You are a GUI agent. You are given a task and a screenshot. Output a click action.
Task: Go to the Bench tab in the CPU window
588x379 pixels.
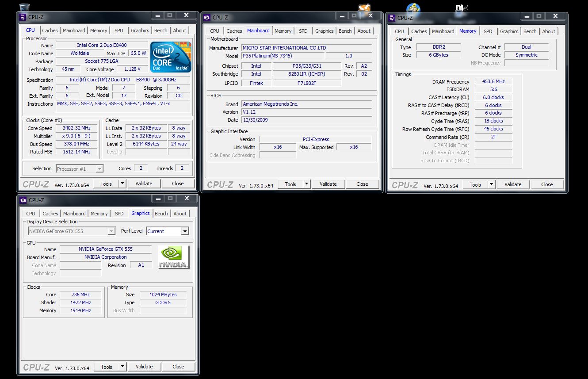point(161,31)
